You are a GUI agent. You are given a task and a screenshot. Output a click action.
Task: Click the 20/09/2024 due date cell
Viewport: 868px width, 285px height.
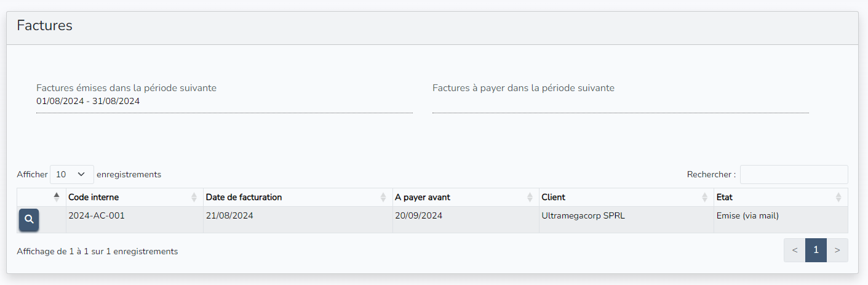click(418, 216)
